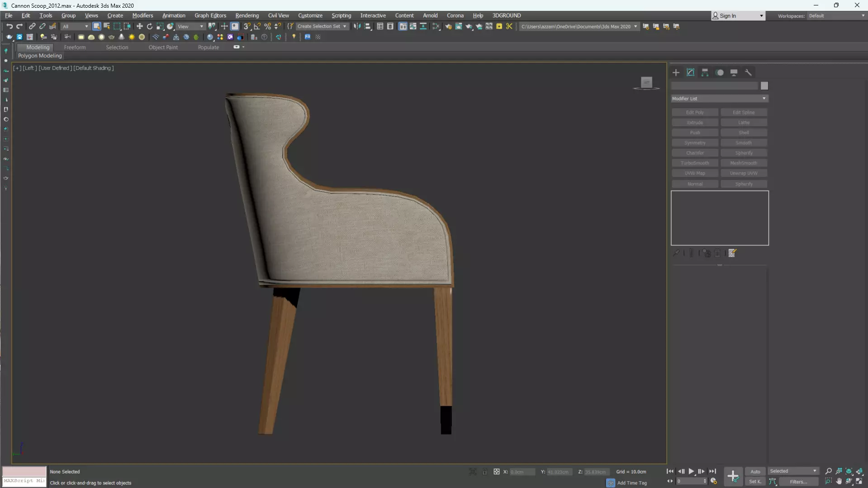Click the Edit Poly modifier button
The image size is (868, 488).
[x=695, y=112]
